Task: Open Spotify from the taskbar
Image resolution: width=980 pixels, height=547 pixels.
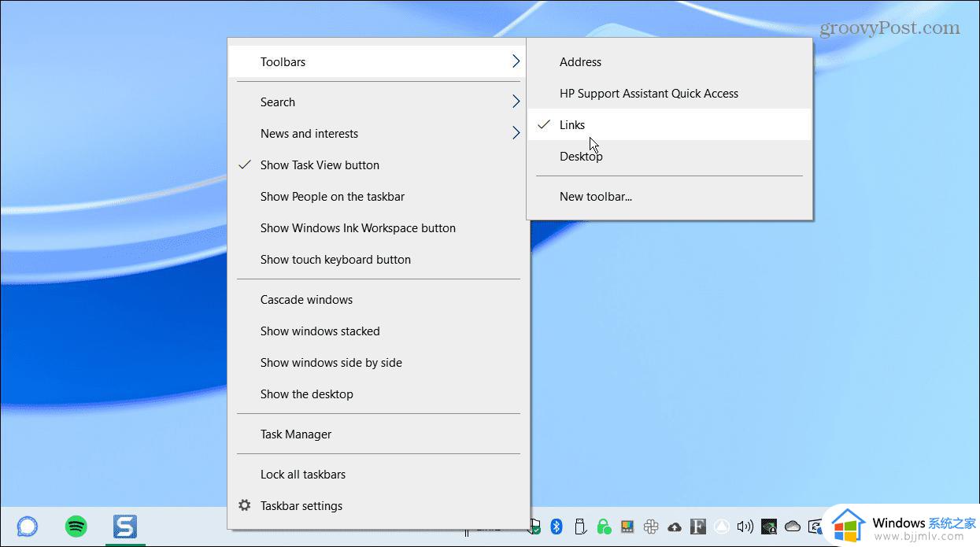Action: point(76,526)
